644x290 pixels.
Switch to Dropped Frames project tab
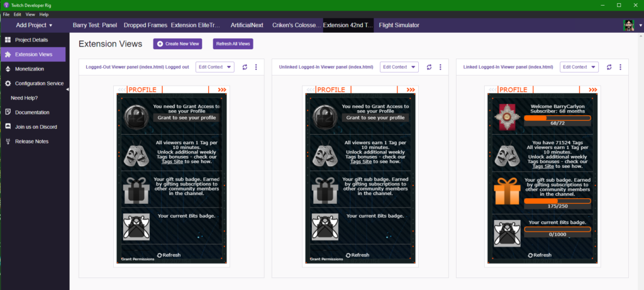point(145,25)
